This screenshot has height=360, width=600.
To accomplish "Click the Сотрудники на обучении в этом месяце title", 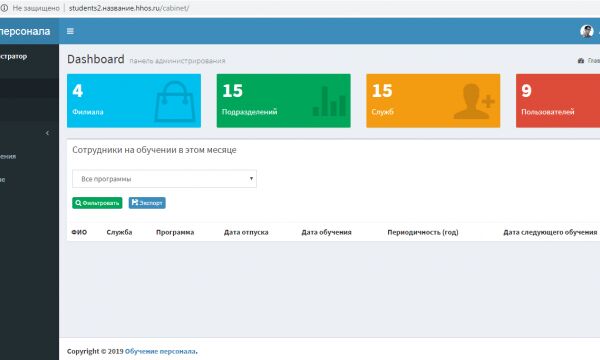I will tap(154, 150).
